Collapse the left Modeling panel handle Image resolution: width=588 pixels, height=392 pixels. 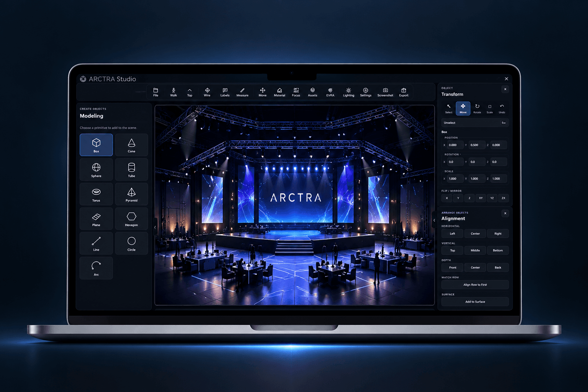pyautogui.click(x=155, y=227)
